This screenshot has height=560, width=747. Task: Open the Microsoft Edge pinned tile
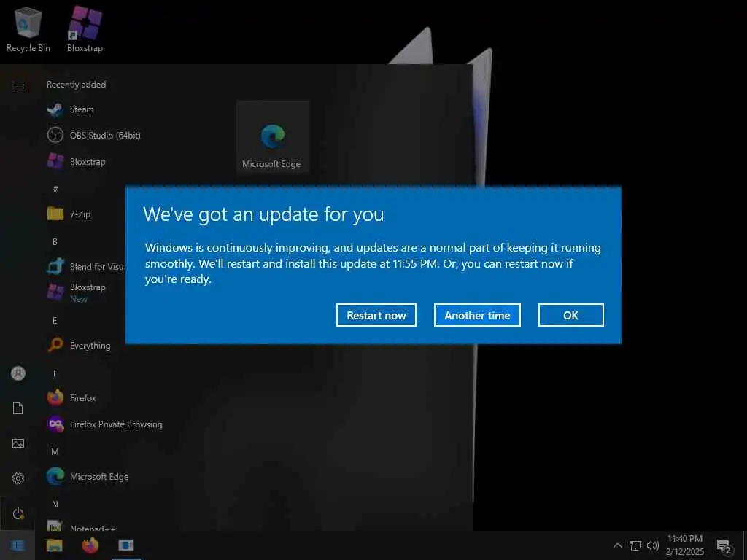273,136
